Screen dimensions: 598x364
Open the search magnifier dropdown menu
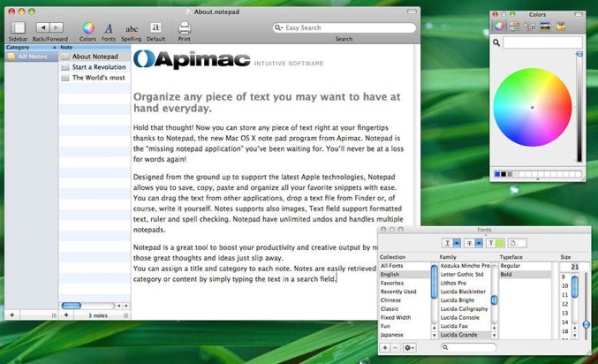click(x=278, y=28)
